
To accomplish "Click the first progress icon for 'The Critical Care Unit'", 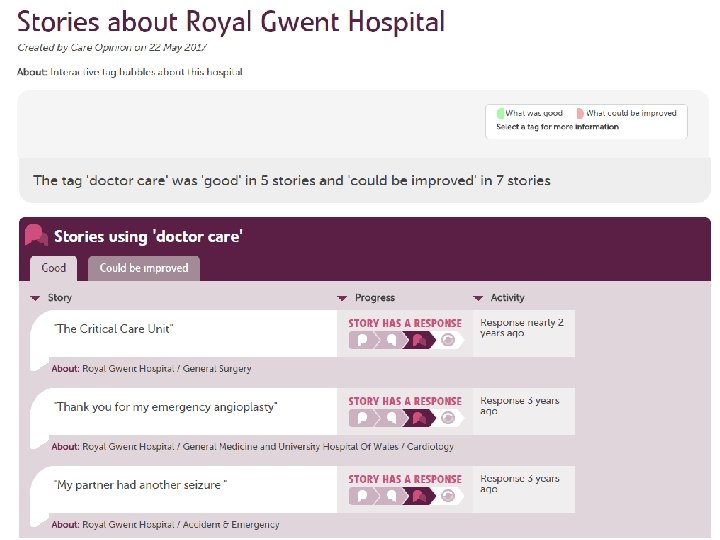I will (x=360, y=340).
